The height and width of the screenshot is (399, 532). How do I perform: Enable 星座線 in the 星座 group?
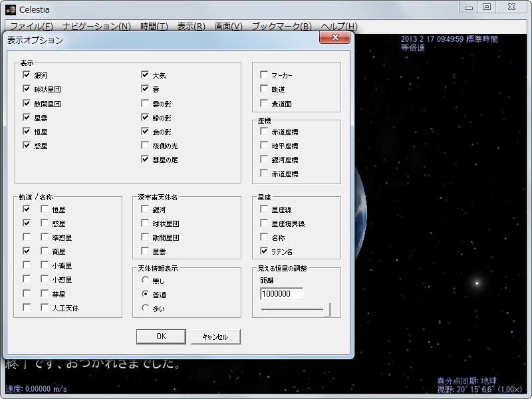click(264, 209)
